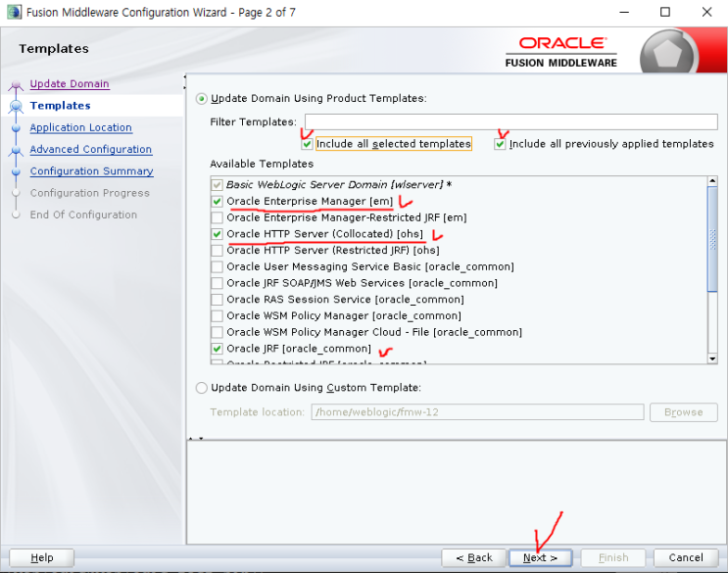Open the Application Location step link
This screenshot has height=573, width=728.
click(x=80, y=127)
